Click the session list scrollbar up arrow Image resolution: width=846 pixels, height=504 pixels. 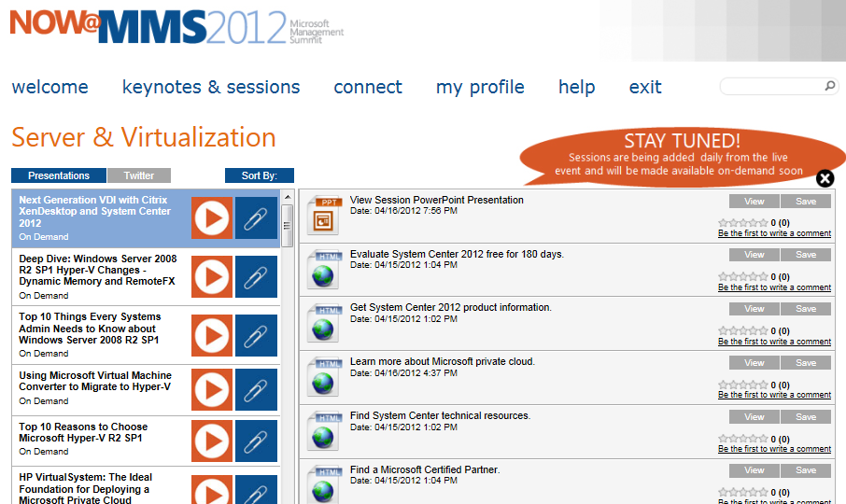pos(288,198)
